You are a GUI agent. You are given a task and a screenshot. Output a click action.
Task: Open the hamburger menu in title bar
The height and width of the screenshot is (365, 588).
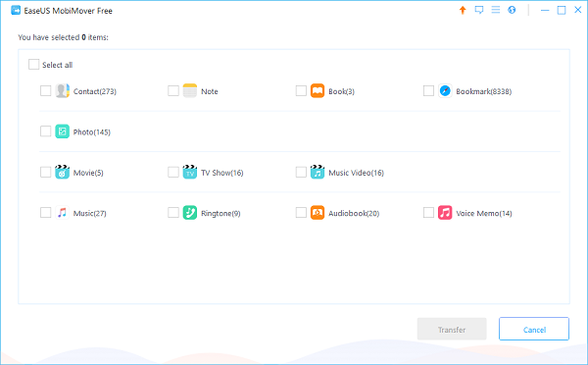(x=495, y=10)
